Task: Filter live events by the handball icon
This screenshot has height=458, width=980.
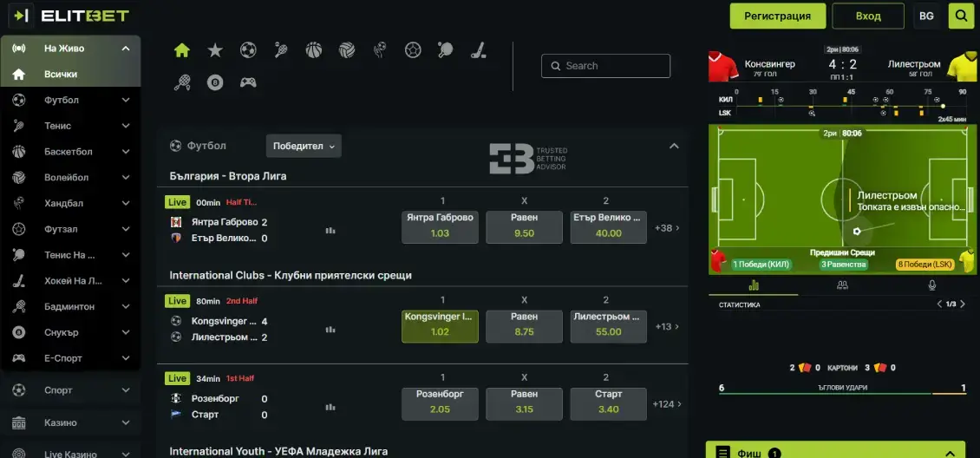Action: click(x=379, y=50)
